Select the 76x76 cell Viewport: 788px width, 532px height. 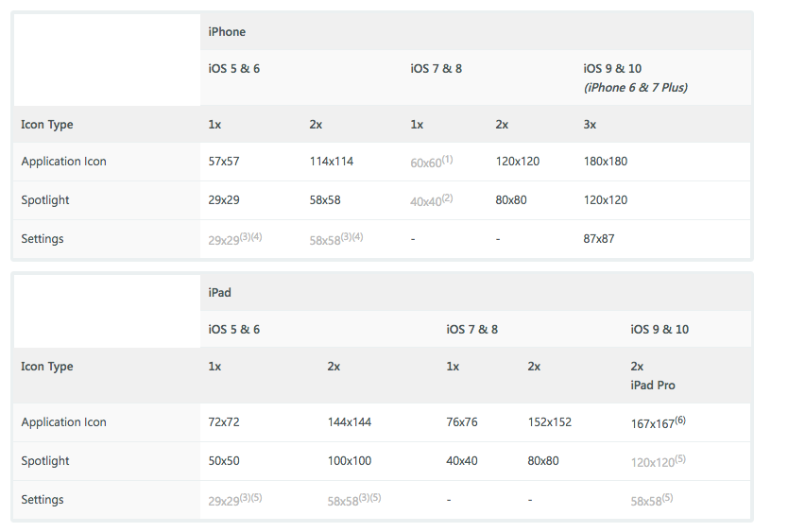coord(462,422)
